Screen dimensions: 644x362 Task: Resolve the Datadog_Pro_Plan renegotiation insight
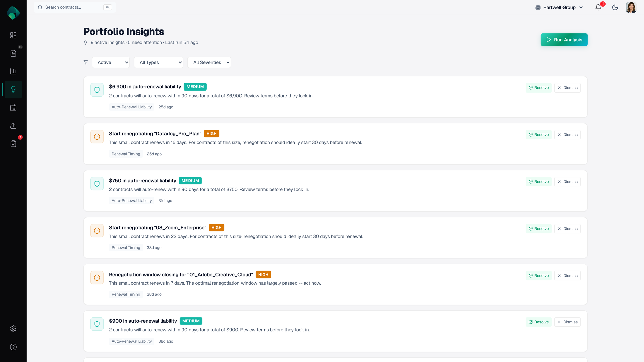(538, 135)
